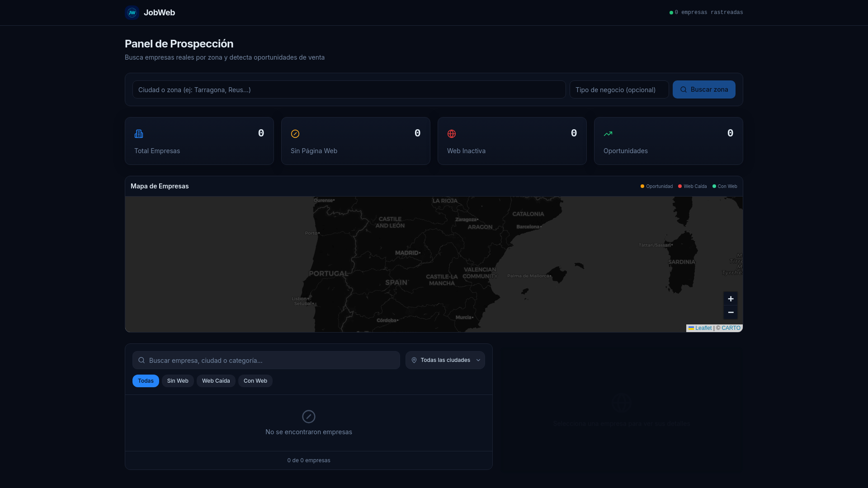Image resolution: width=868 pixels, height=488 pixels.
Task: Click the magnifier icon in Buscar zona button
Action: [684, 89]
